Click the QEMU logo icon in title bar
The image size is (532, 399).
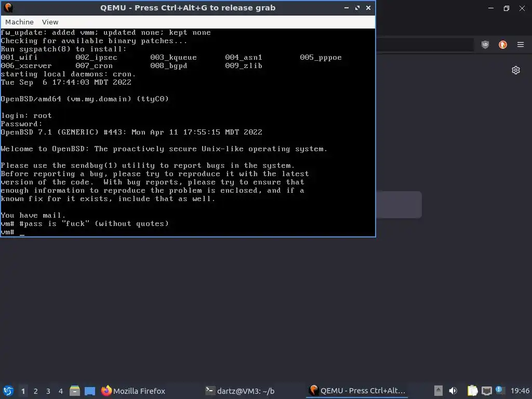click(8, 8)
